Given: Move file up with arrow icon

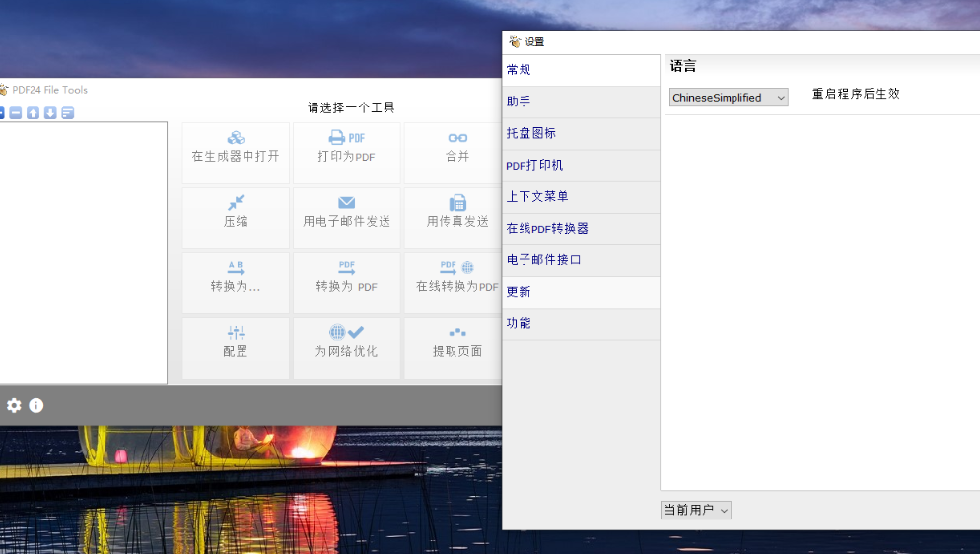Looking at the screenshot, I should [34, 113].
